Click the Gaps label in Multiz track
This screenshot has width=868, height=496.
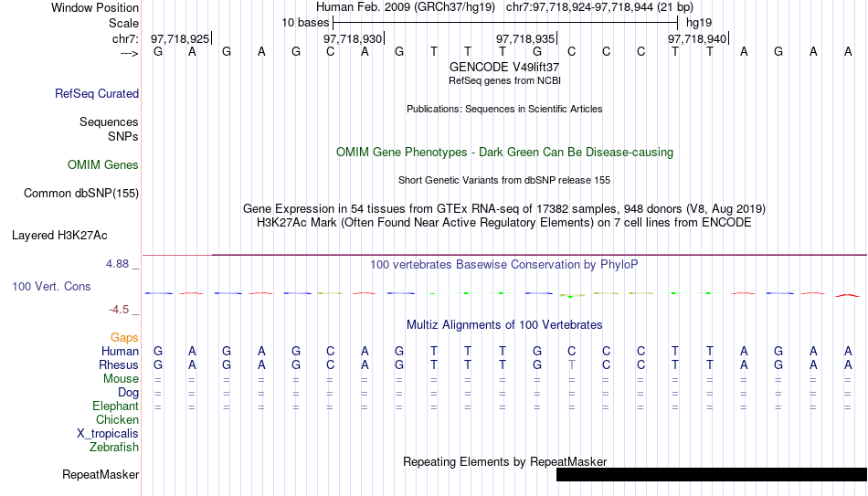124,338
